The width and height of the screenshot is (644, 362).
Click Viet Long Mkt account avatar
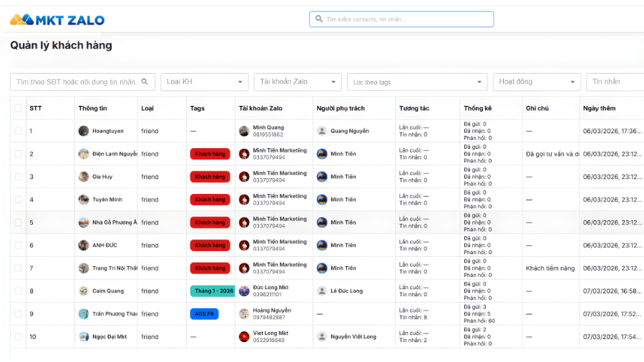(244, 337)
